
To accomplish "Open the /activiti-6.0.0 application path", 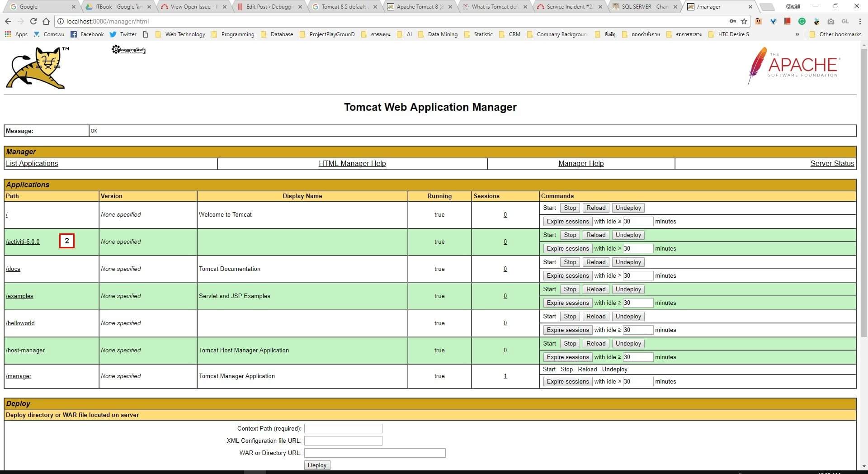I will tap(23, 242).
